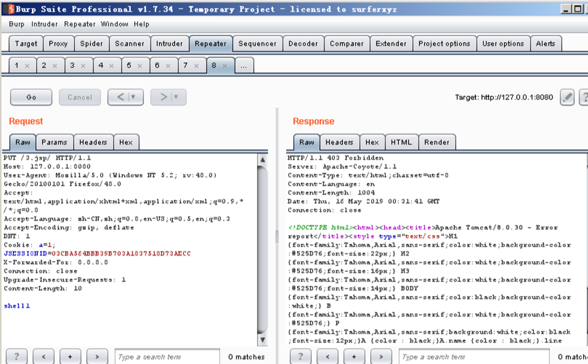Open response search help question-mark button
This screenshot has width=588, height=364.
[301, 357]
